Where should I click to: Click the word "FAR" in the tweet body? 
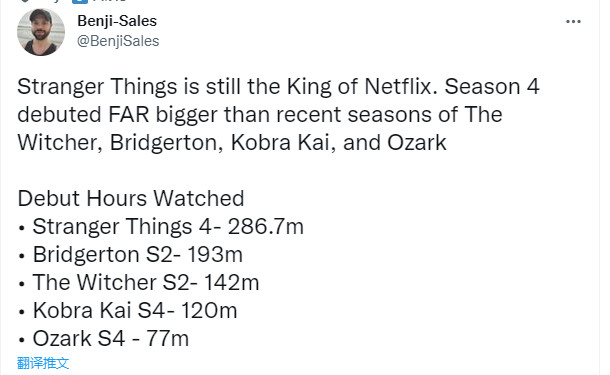coord(129,115)
